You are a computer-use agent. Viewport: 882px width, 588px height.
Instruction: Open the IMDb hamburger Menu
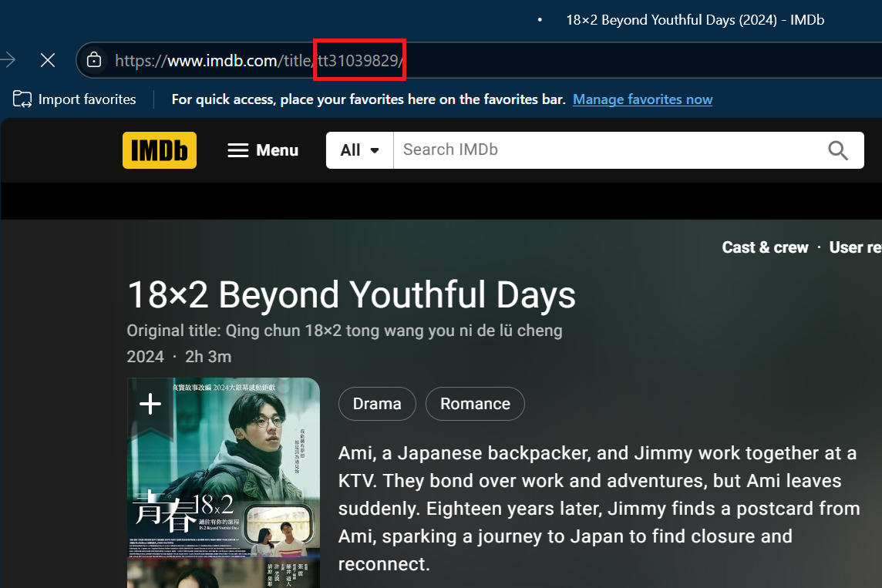[x=263, y=150]
